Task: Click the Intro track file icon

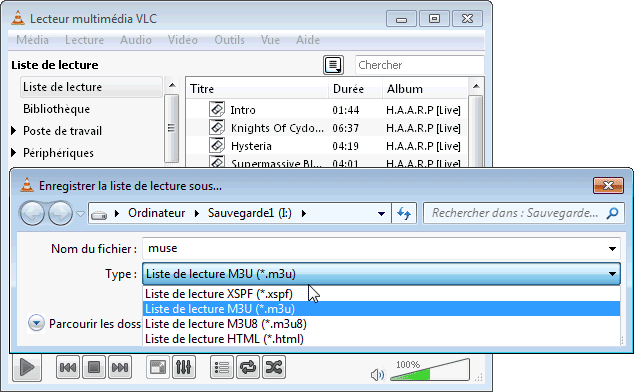Action: pyautogui.click(x=217, y=109)
